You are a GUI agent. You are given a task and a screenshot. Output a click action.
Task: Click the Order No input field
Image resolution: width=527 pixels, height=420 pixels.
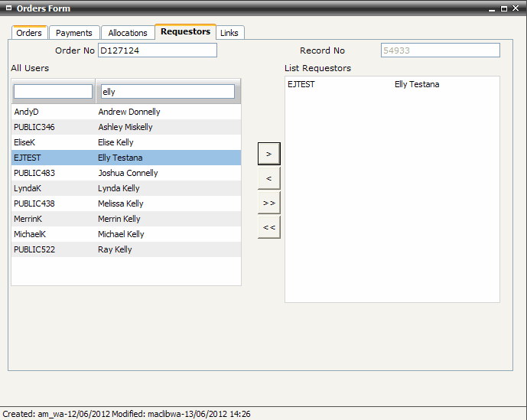[158, 50]
